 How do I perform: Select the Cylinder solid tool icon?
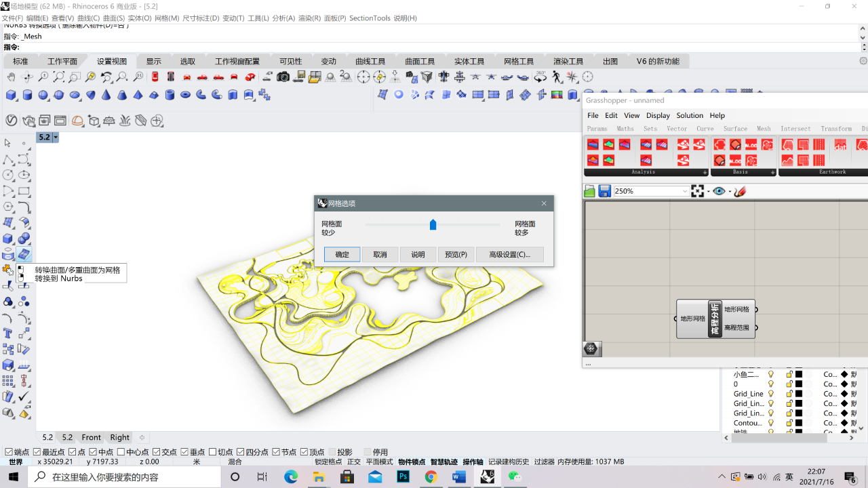tap(27, 95)
